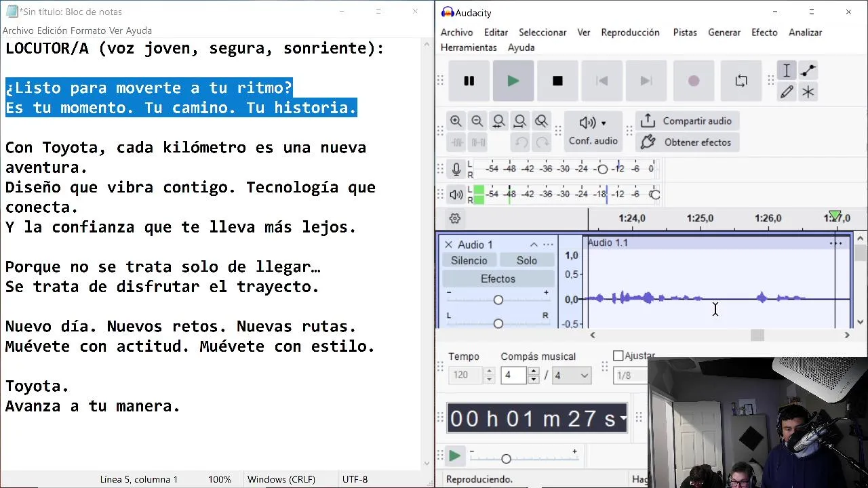Open Ayuda menu in Bloc de notas

[x=138, y=30]
